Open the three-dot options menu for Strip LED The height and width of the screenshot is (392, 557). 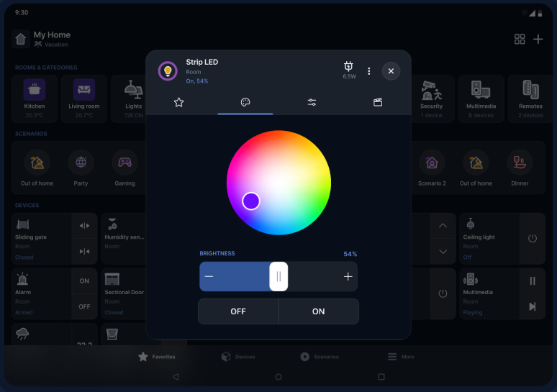368,71
